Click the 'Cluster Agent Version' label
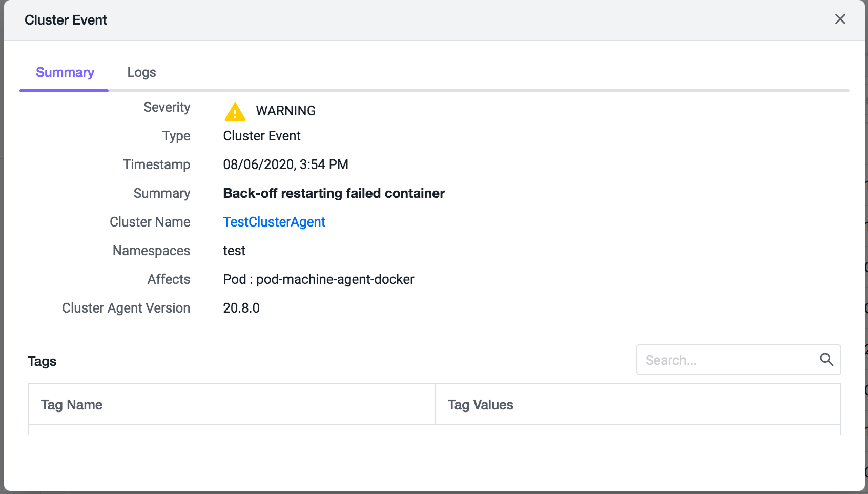The height and width of the screenshot is (494, 868). point(126,308)
